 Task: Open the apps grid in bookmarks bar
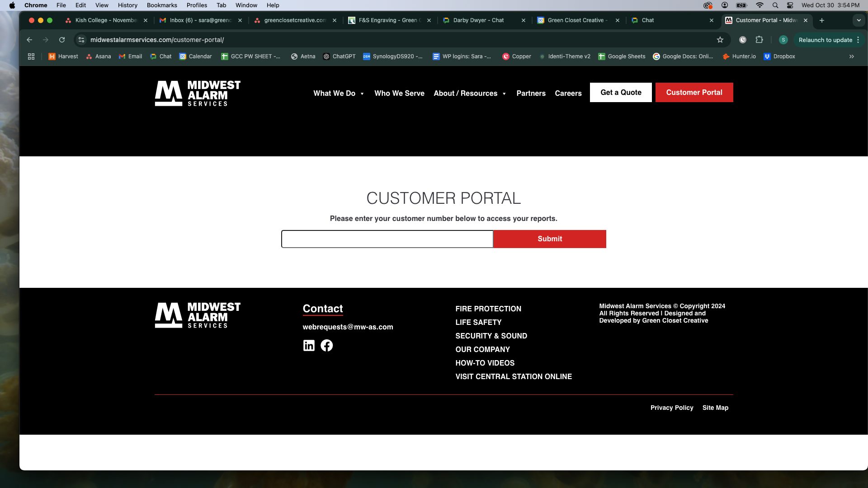point(31,56)
